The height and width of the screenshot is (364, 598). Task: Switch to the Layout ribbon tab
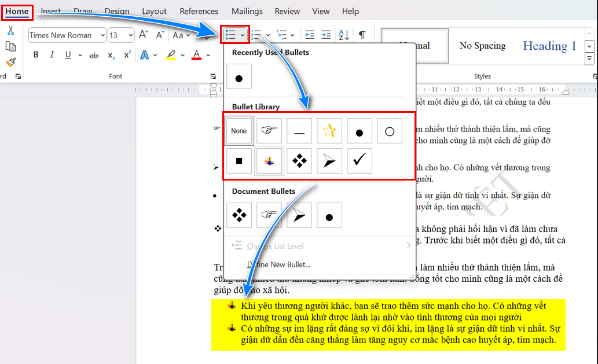click(x=154, y=11)
